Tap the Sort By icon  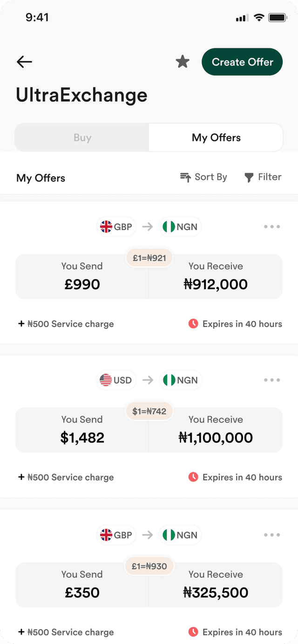point(185,177)
